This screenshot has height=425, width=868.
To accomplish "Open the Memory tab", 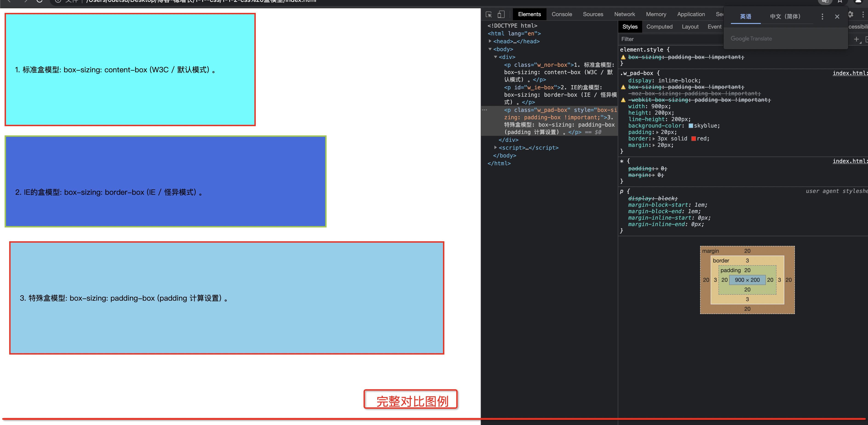I will [656, 14].
